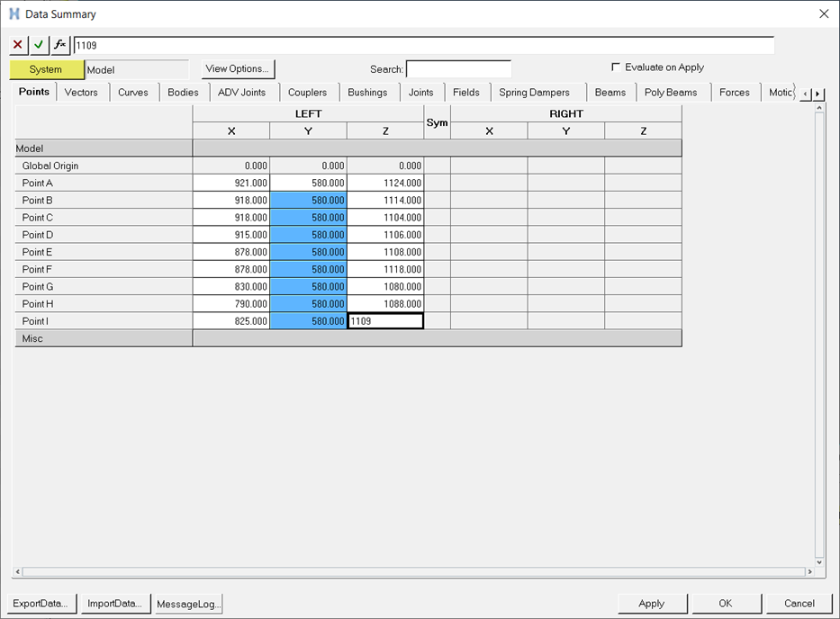840x619 pixels.
Task: Switch to the Bushings tab
Action: [x=367, y=92]
